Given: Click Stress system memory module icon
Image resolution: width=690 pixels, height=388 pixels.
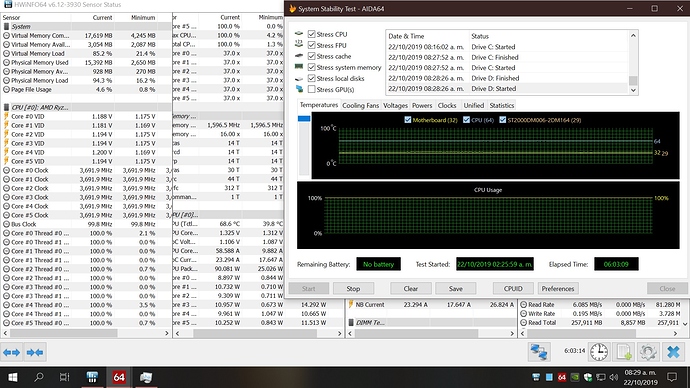Looking at the screenshot, I should [x=299, y=66].
